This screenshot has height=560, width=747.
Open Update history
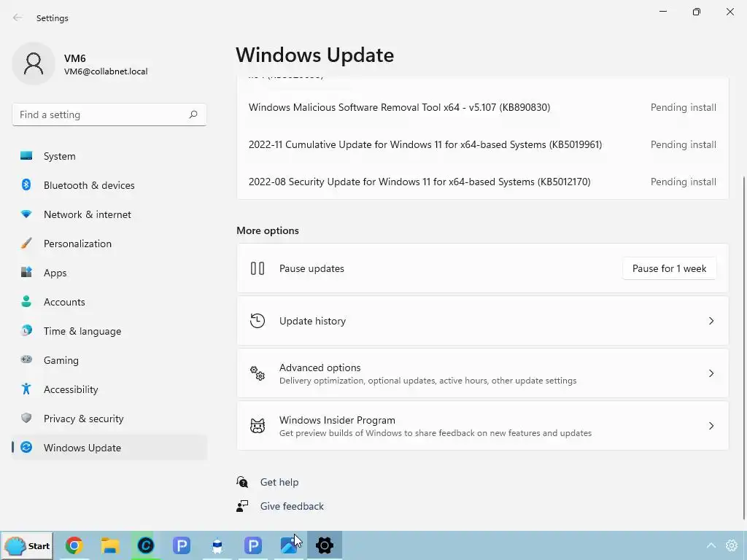click(x=483, y=321)
